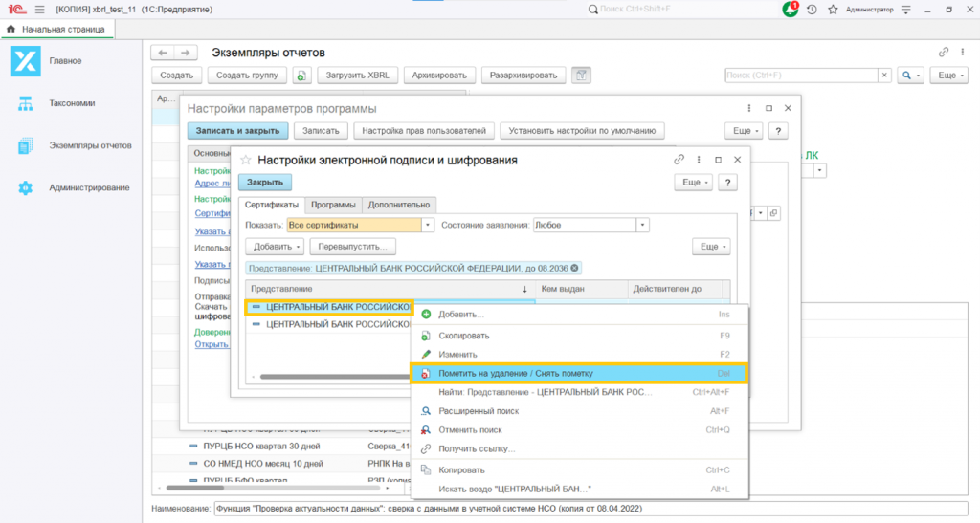This screenshot has width=980, height=523.
Task: Go back with the left arrow
Action: tap(163, 53)
